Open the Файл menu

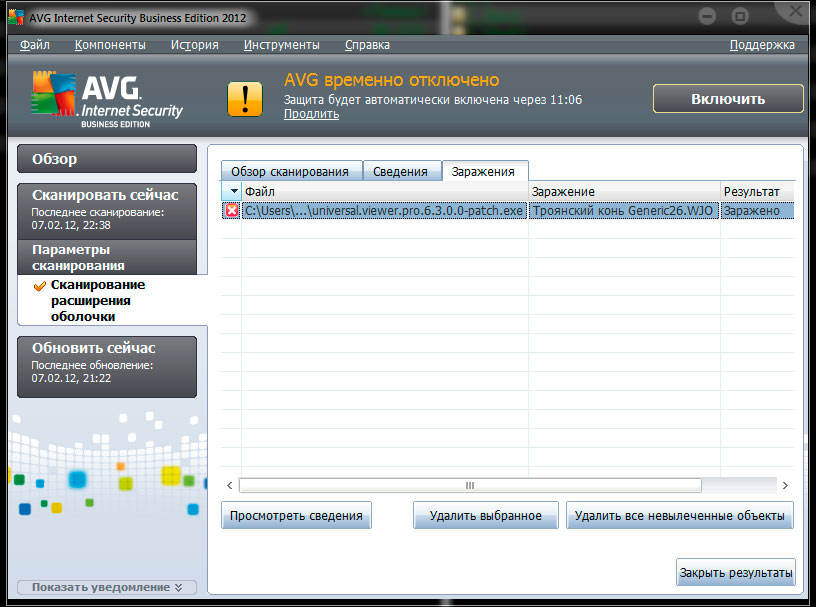tap(35, 45)
